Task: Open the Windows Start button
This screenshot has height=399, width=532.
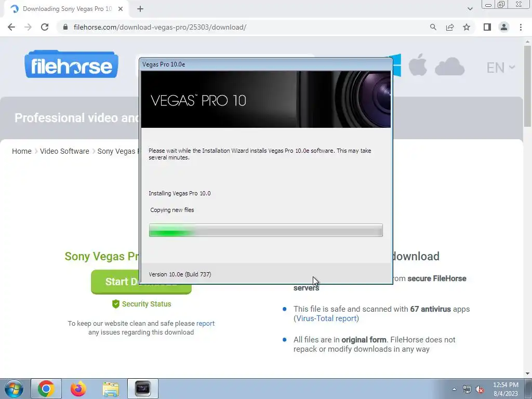Action: [x=14, y=389]
